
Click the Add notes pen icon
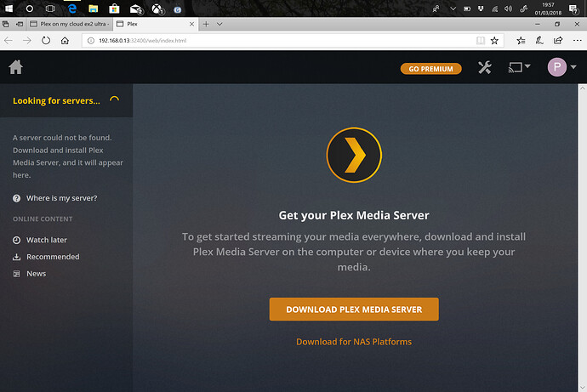tap(539, 41)
